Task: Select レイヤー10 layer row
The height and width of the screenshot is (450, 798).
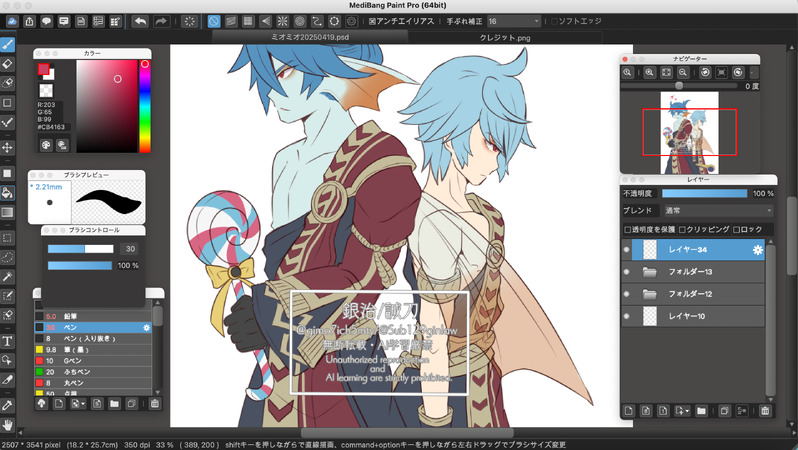Action: (x=693, y=316)
